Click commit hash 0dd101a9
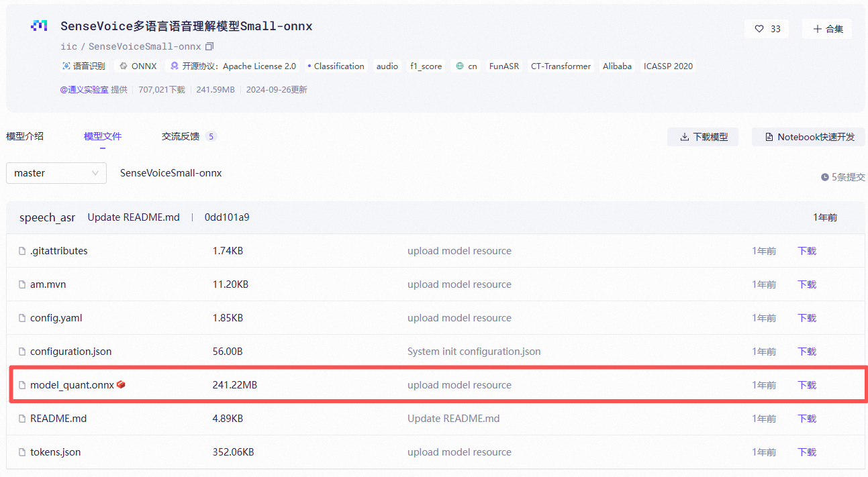The height and width of the screenshot is (477, 868). [x=227, y=217]
